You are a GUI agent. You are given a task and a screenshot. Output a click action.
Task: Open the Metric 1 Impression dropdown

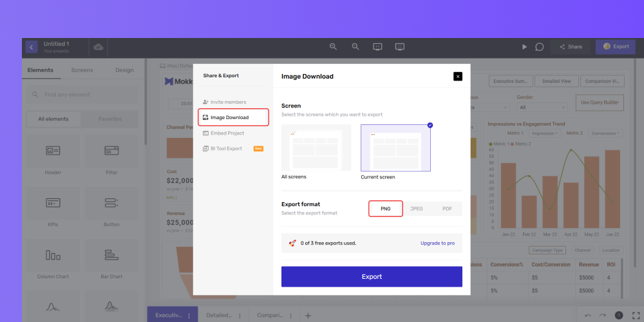545,133
